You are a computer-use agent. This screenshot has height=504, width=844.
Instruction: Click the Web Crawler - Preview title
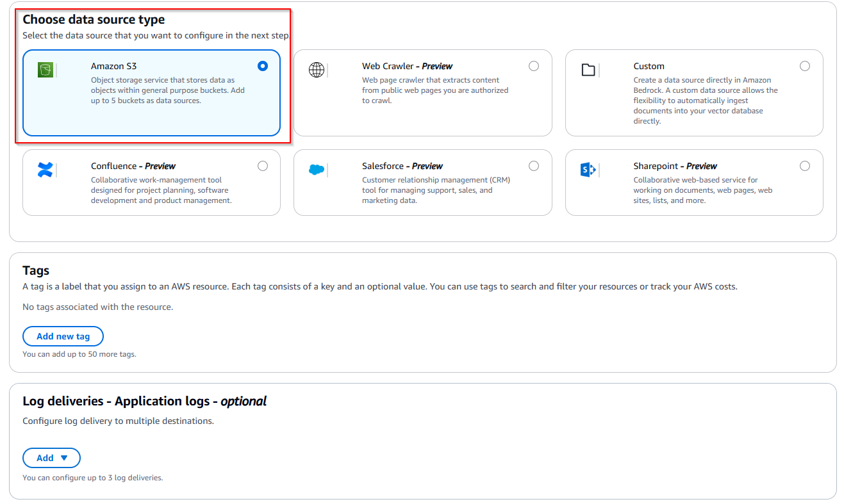point(407,66)
